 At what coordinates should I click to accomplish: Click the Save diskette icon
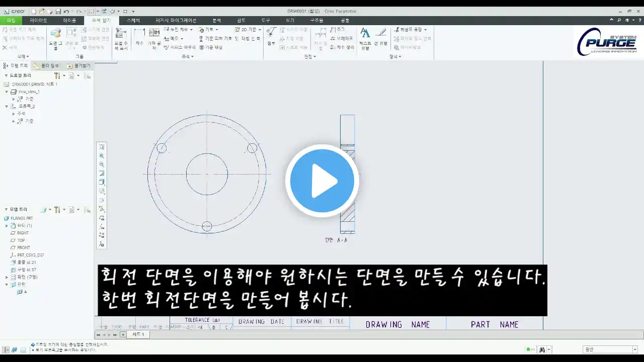(x=58, y=11)
